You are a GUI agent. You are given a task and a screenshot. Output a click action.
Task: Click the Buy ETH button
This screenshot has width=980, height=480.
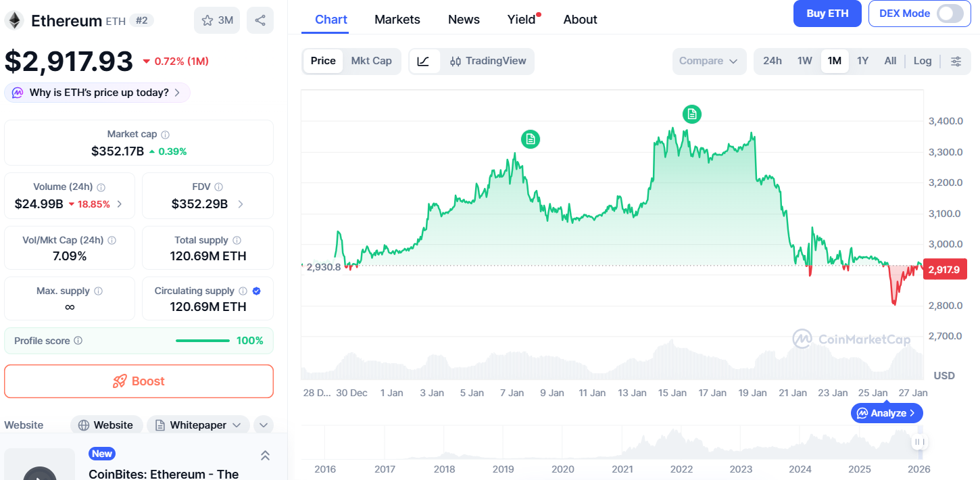[827, 14]
